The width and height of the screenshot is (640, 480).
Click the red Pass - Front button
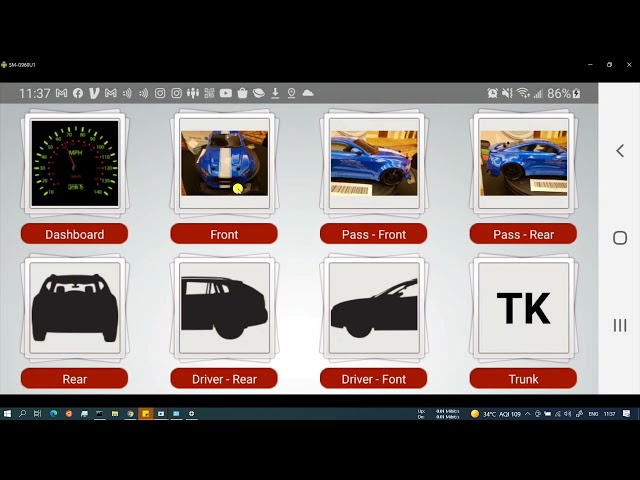click(x=373, y=234)
